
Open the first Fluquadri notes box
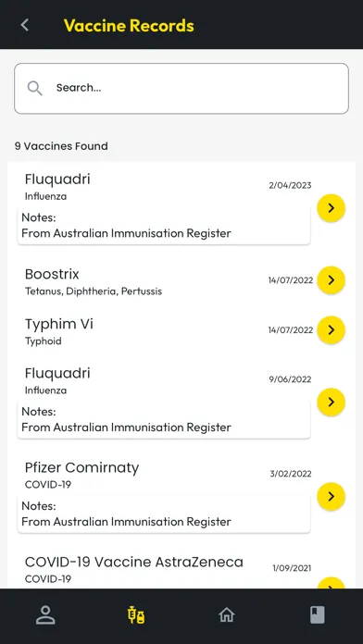(x=164, y=226)
